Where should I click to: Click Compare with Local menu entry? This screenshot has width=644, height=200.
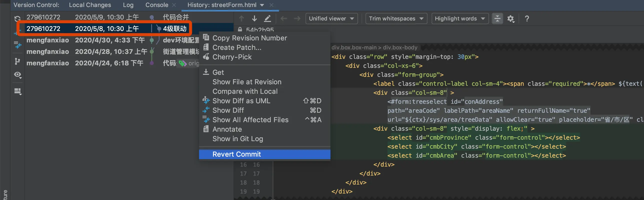tap(245, 91)
